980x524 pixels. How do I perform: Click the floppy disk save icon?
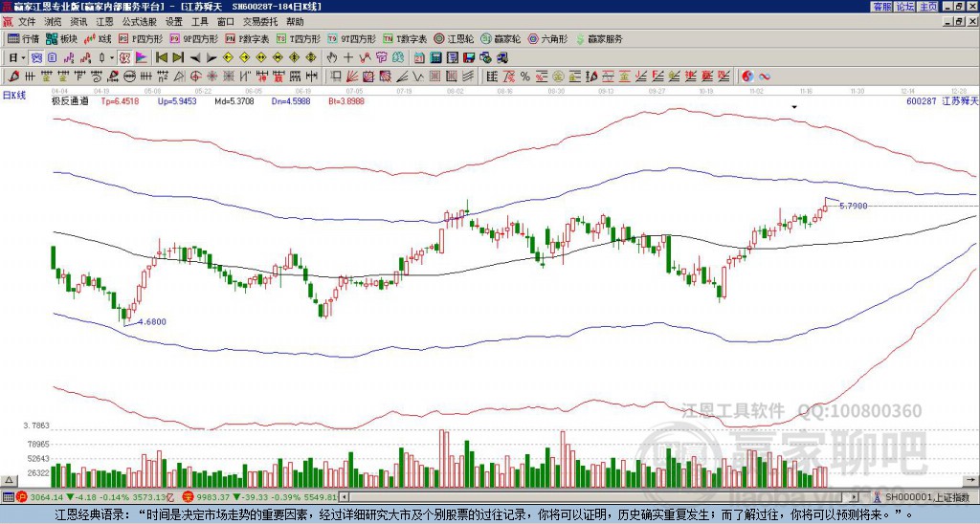coord(469,58)
